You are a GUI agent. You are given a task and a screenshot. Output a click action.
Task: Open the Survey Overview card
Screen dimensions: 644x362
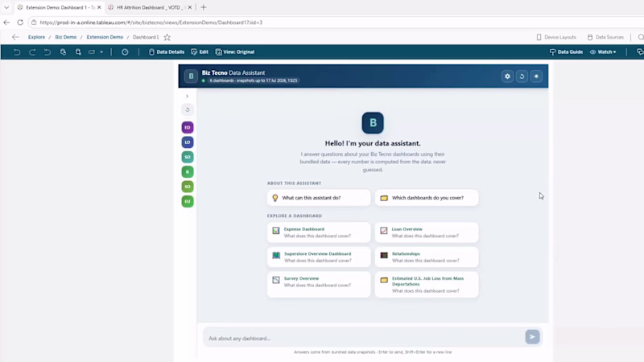click(319, 285)
